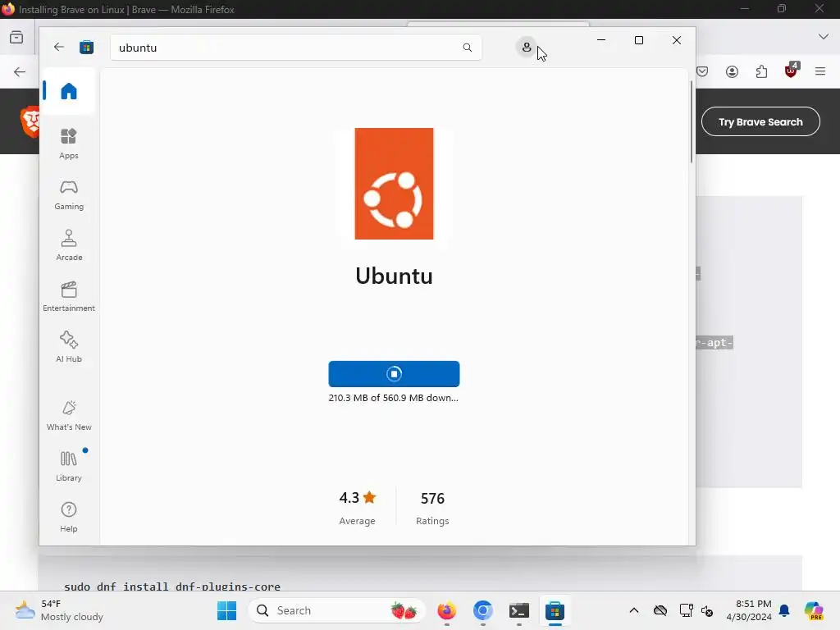Open the clock showing 8:51 PM
This screenshot has height=630, width=840.
pyautogui.click(x=749, y=610)
